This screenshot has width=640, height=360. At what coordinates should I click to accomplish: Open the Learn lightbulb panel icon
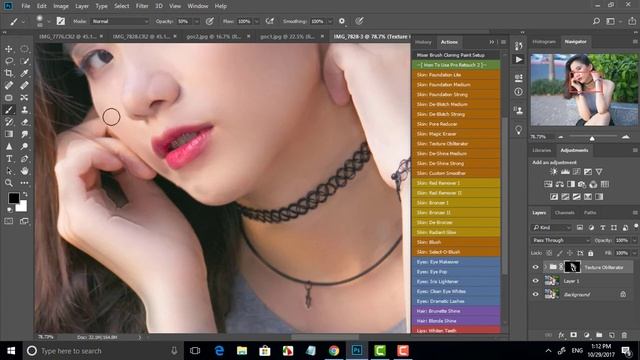pyautogui.click(x=518, y=130)
